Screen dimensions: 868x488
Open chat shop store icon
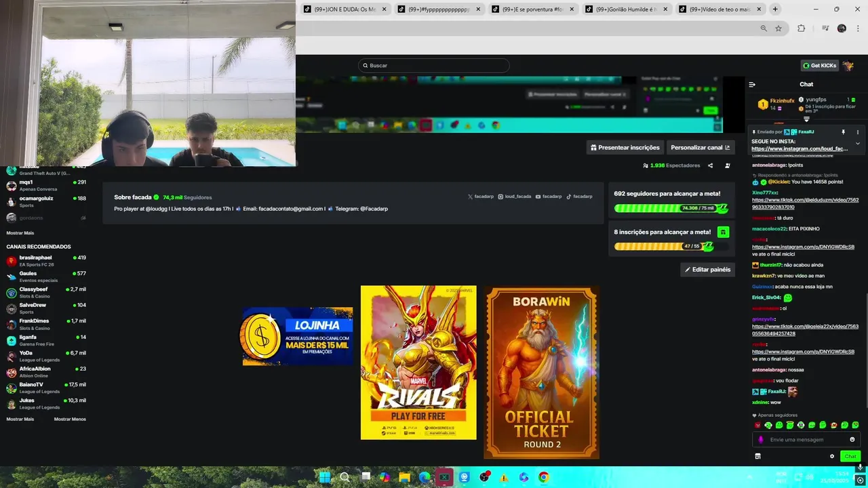(x=757, y=456)
